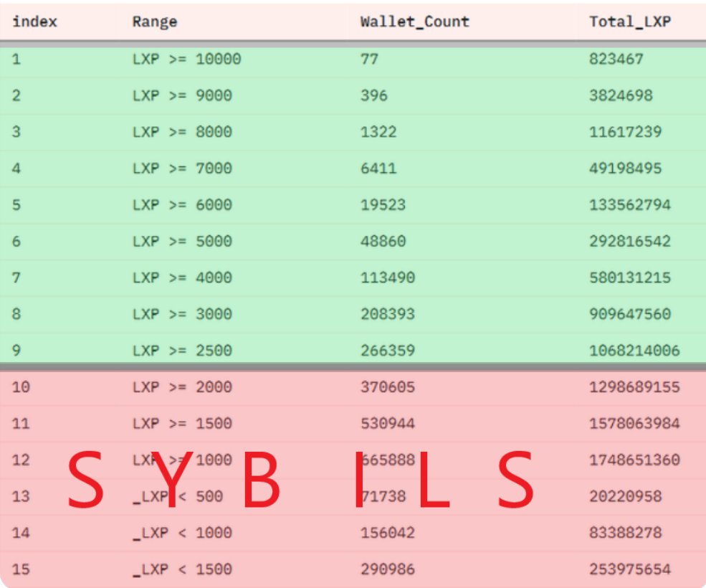Select the 'LXP >= 8000' range cell
Image resolution: width=706 pixels, height=588 pixels.
coord(182,131)
